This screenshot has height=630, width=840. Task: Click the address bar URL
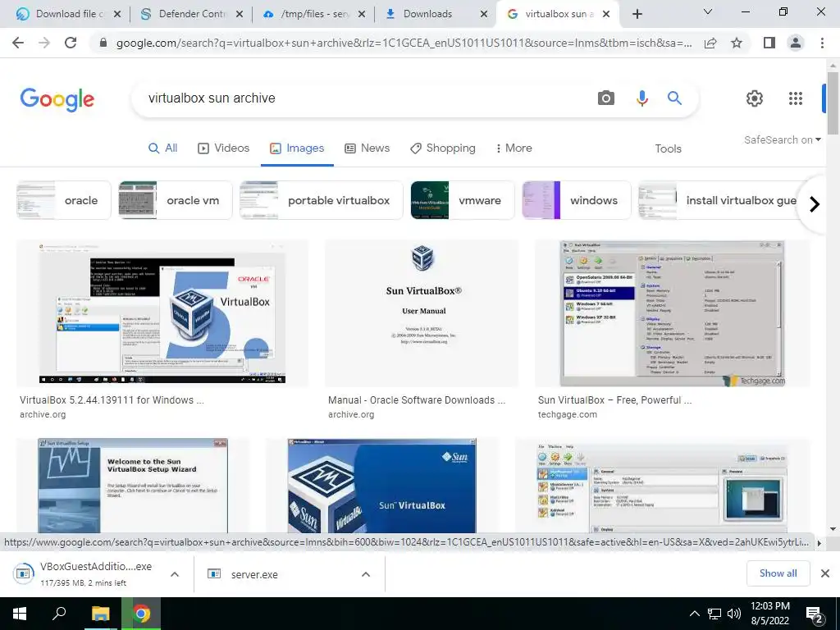[x=404, y=43]
